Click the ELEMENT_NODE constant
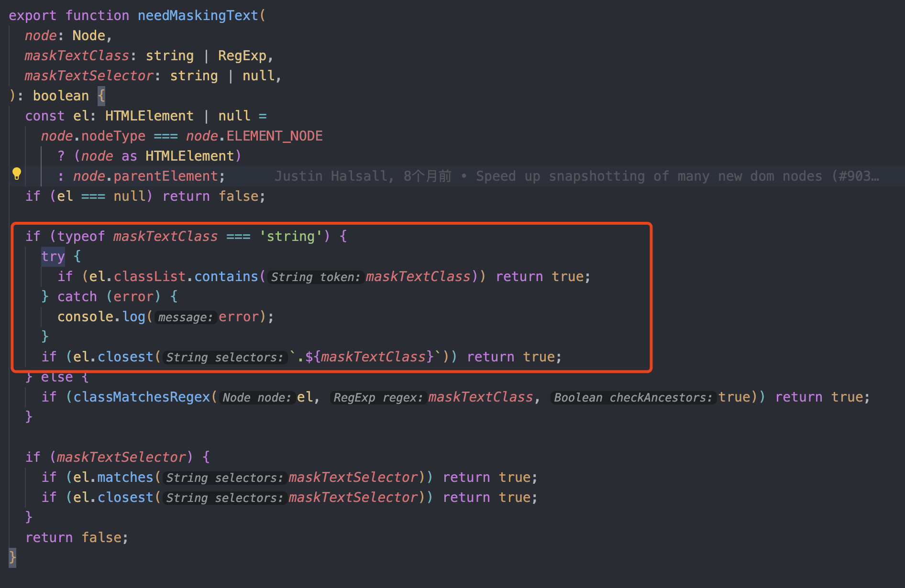Viewport: 905px width, 588px height. (275, 136)
